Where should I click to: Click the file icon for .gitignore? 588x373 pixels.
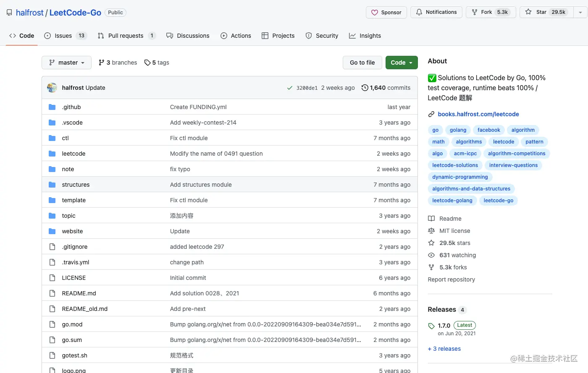(52, 247)
